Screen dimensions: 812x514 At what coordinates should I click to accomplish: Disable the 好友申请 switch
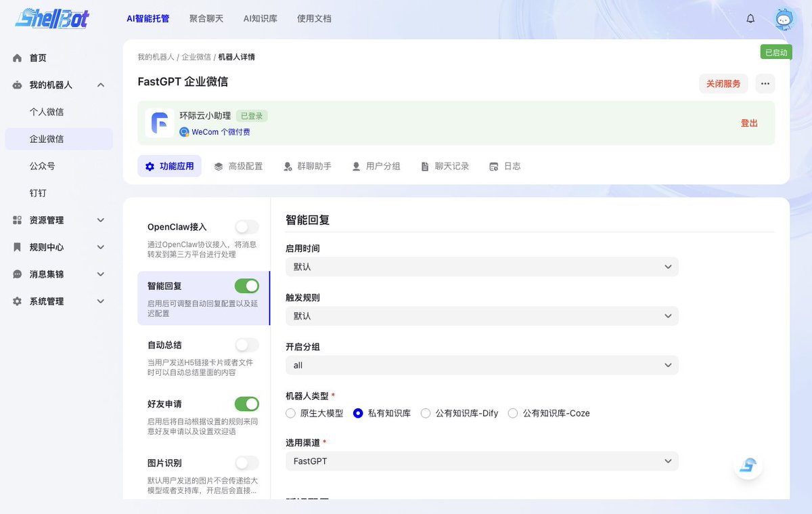(x=247, y=404)
